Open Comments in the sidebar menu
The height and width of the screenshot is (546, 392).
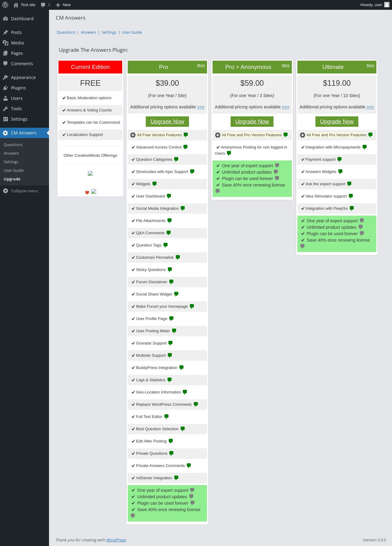click(24, 64)
